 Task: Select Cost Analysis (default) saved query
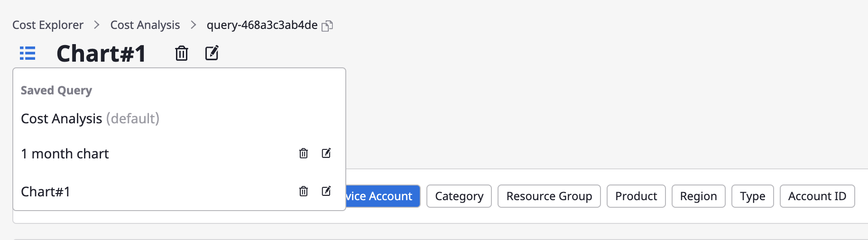90,119
